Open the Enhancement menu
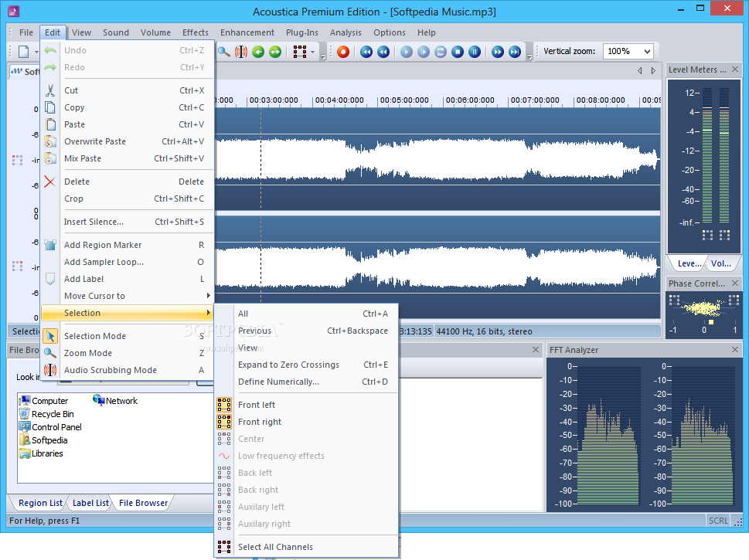Screen dimensions: 749x560 [x=247, y=32]
